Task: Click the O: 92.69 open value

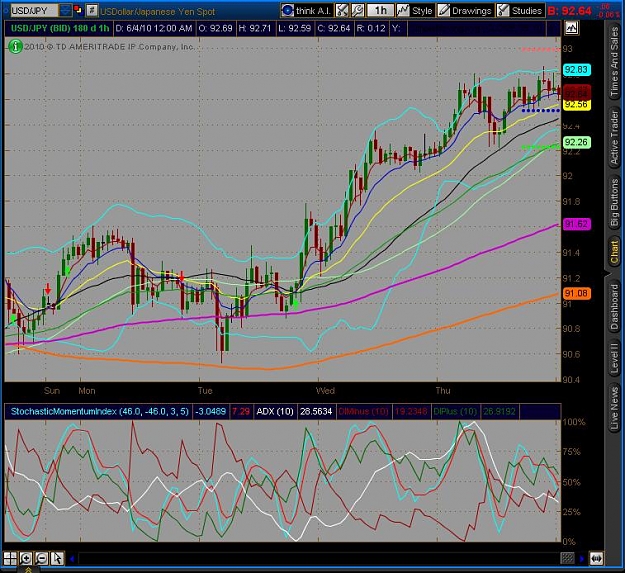Action: 215,28
